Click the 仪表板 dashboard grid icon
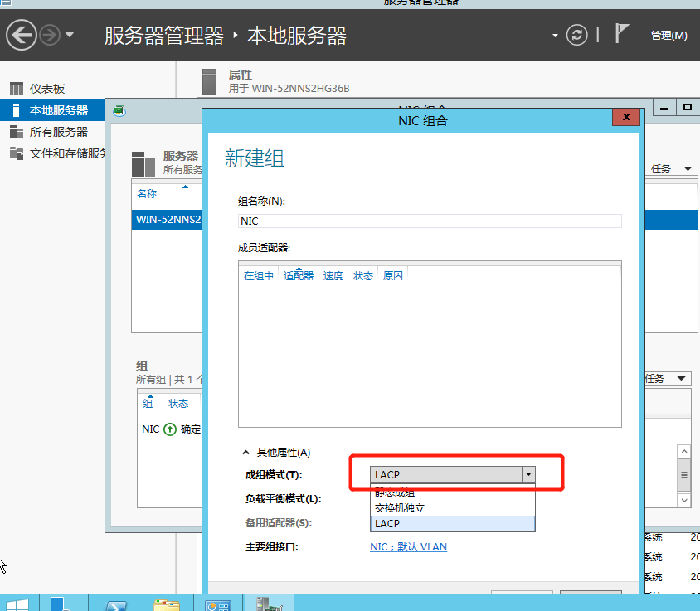Screen dimensions: 700x611 pyautogui.click(x=17, y=89)
